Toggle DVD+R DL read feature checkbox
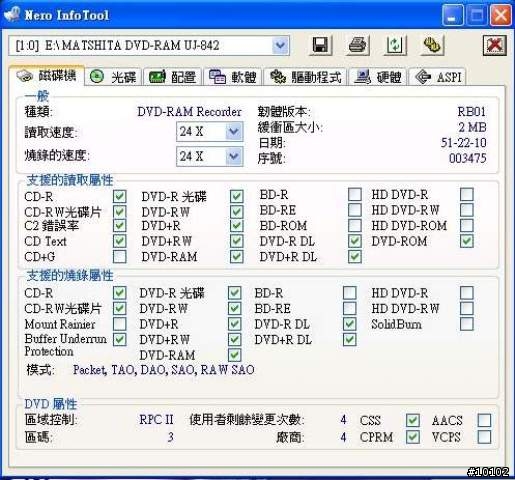 pos(355,257)
